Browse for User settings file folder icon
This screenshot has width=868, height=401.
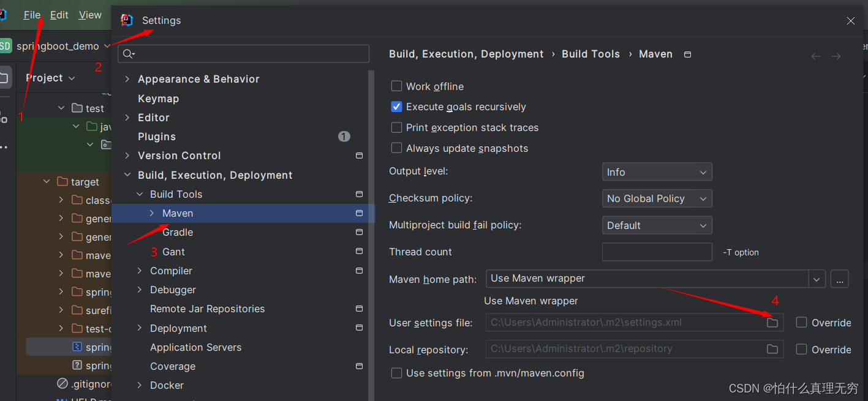pos(772,323)
